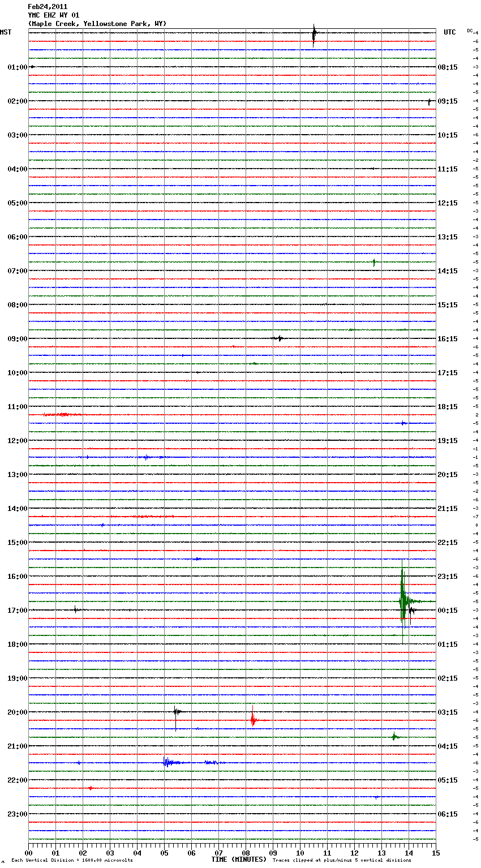Select the 09:00 MST time label
The image size is (481, 868).
pyautogui.click(x=18, y=339)
